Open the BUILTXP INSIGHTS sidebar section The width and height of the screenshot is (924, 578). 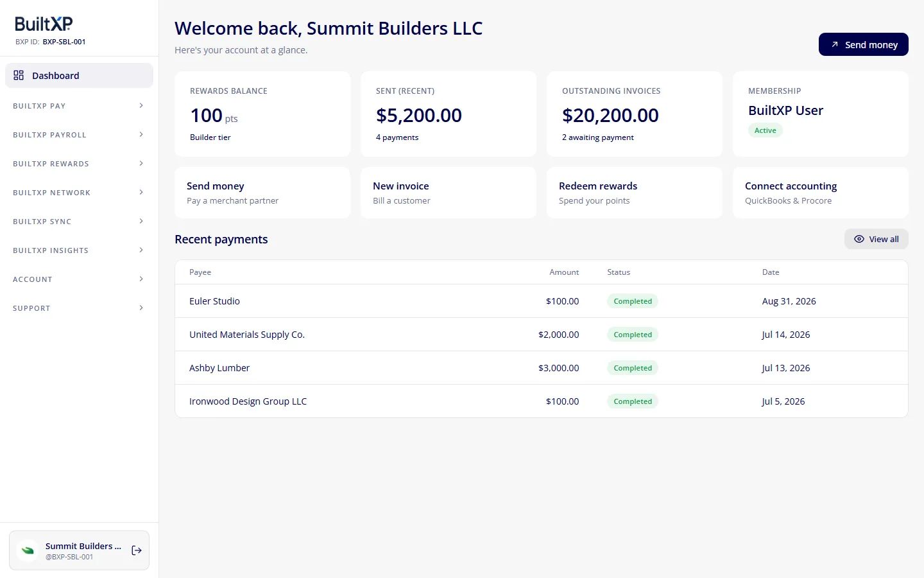(x=79, y=250)
